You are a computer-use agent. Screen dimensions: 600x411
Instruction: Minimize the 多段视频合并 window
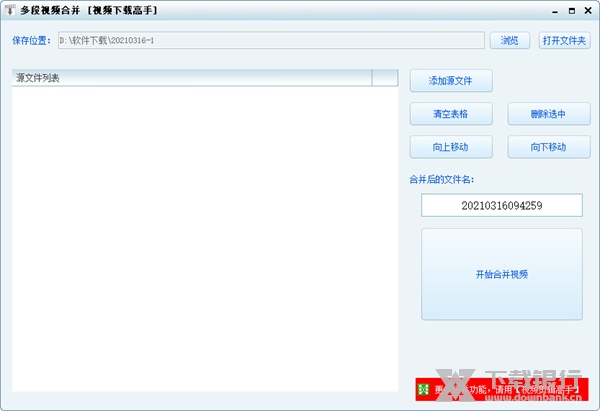click(x=555, y=11)
